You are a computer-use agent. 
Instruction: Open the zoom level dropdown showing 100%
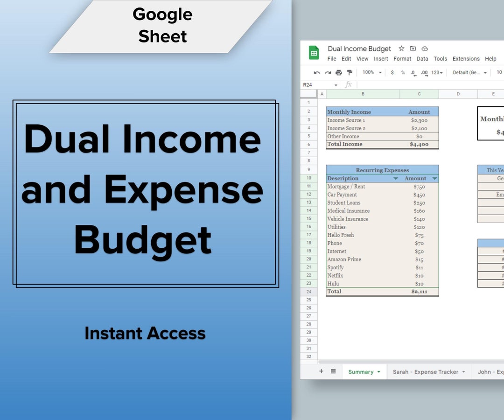pyautogui.click(x=371, y=72)
